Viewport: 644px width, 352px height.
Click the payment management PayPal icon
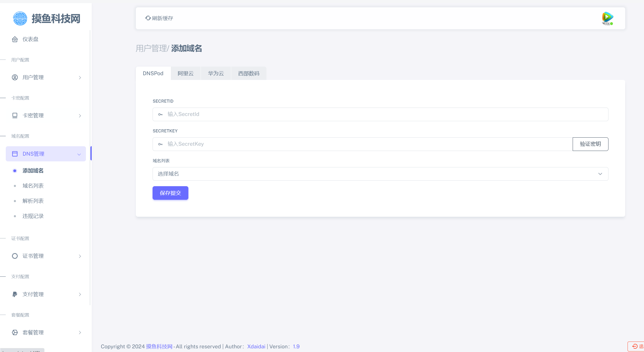pos(15,294)
